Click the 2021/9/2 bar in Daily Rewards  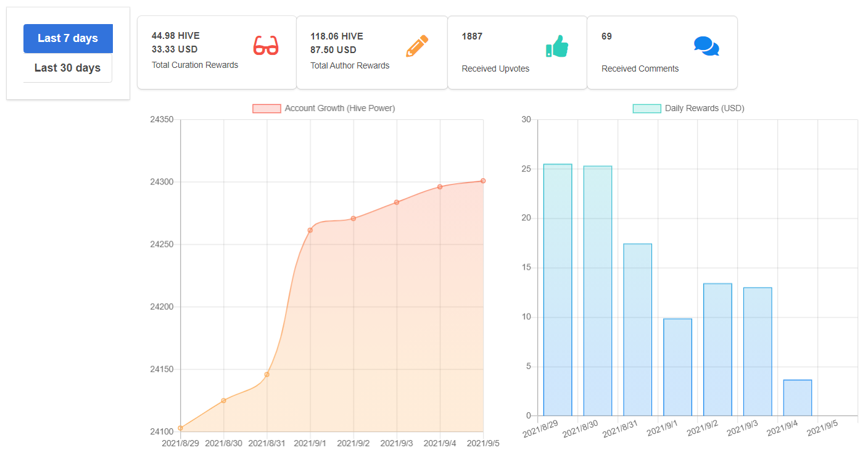coord(717,350)
